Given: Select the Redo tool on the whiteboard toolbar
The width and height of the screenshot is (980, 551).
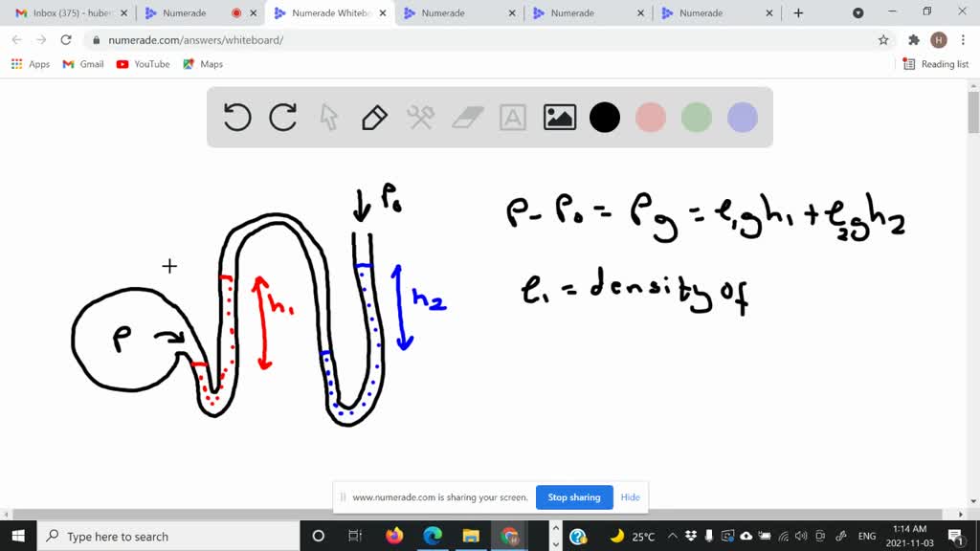Looking at the screenshot, I should pos(282,117).
